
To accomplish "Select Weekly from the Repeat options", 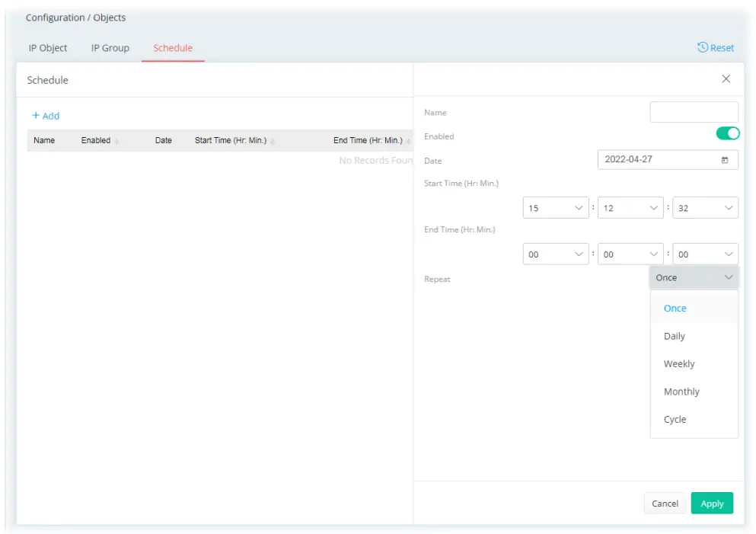I will click(x=678, y=363).
